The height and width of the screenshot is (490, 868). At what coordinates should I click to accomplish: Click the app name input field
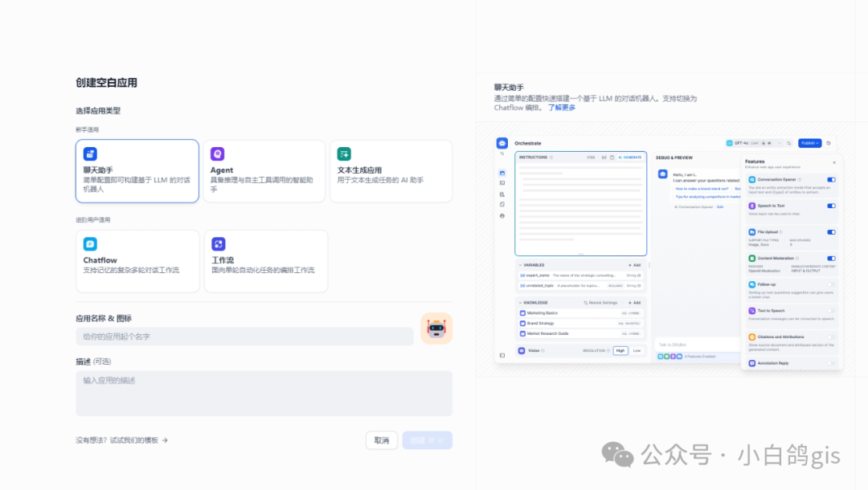(x=241, y=335)
